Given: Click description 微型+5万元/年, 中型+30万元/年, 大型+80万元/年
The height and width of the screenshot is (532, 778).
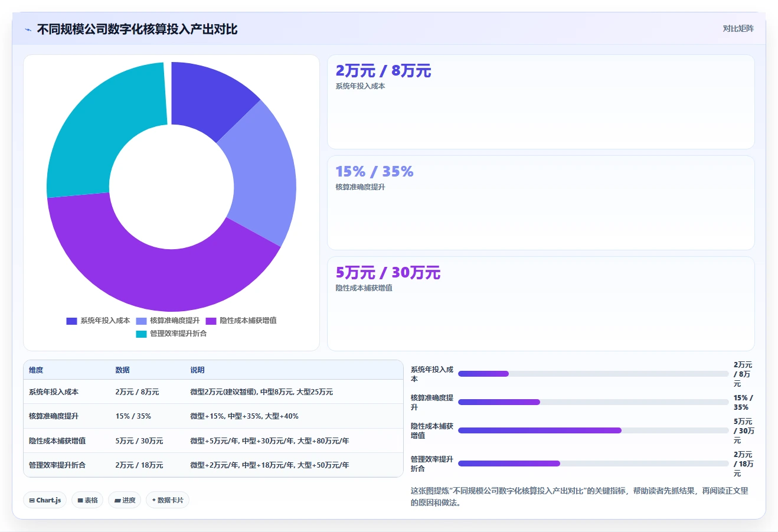Looking at the screenshot, I should tap(270, 441).
